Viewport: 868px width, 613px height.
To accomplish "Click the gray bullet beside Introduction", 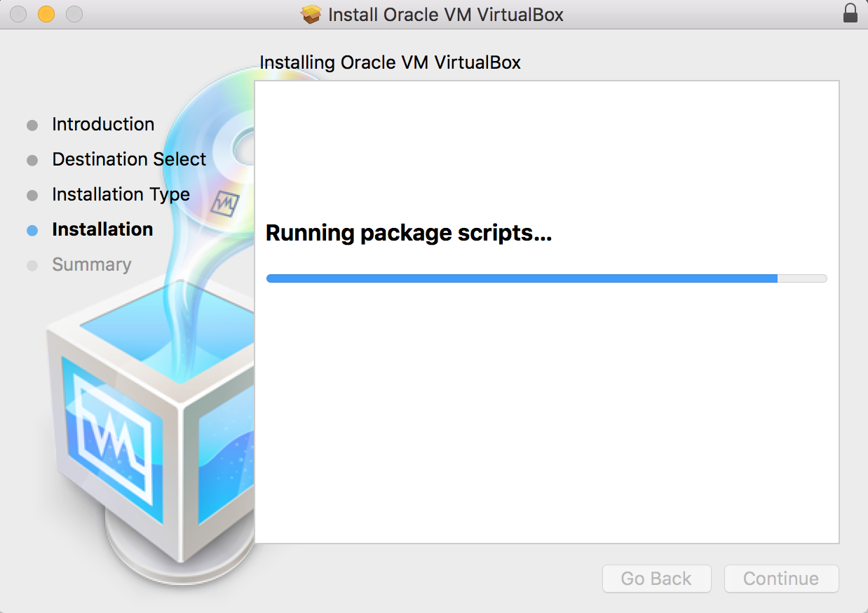I will (32, 126).
